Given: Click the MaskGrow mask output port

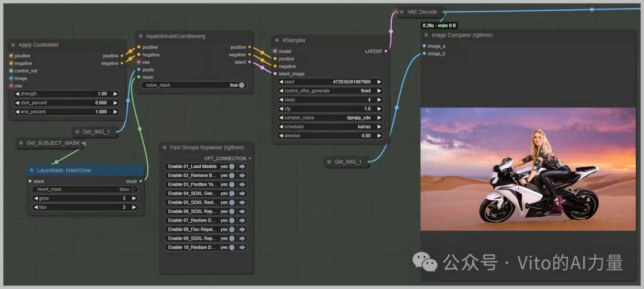Looking at the screenshot, I should (x=141, y=181).
